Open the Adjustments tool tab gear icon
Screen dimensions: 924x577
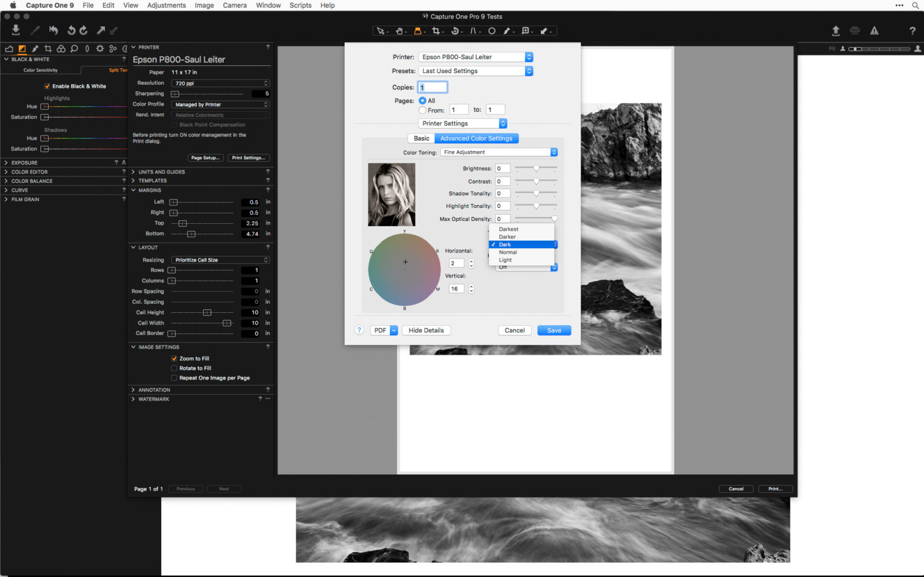(100, 49)
